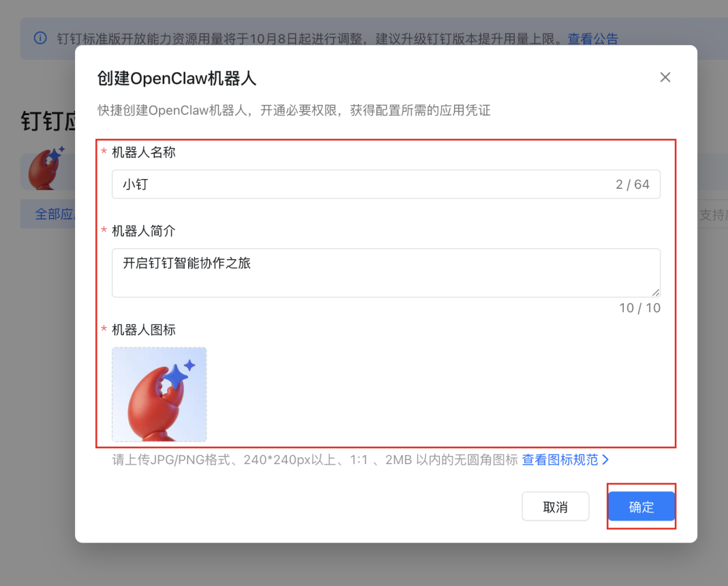
Task: Click the dialog title 创建OpenClaw机器人
Action: tap(177, 78)
